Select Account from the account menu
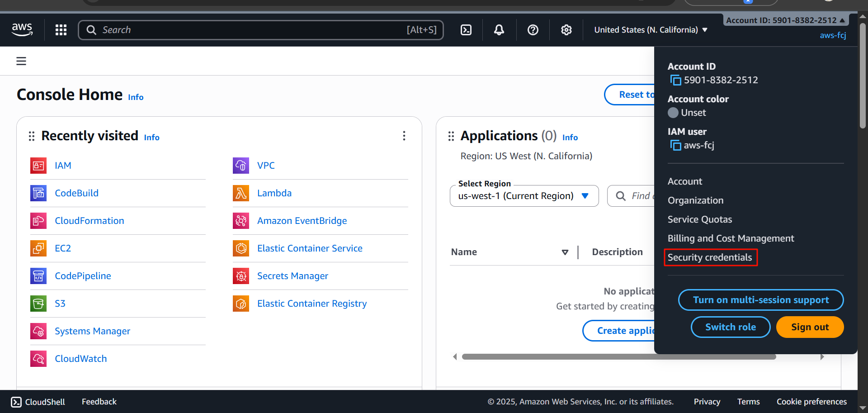This screenshot has height=413, width=868. pos(685,181)
